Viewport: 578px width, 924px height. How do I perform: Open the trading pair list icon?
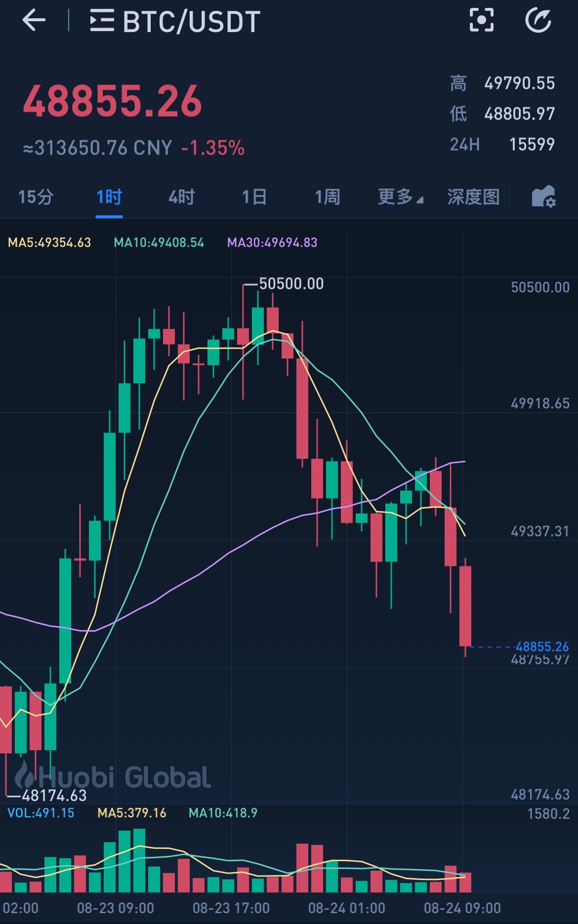point(102,21)
